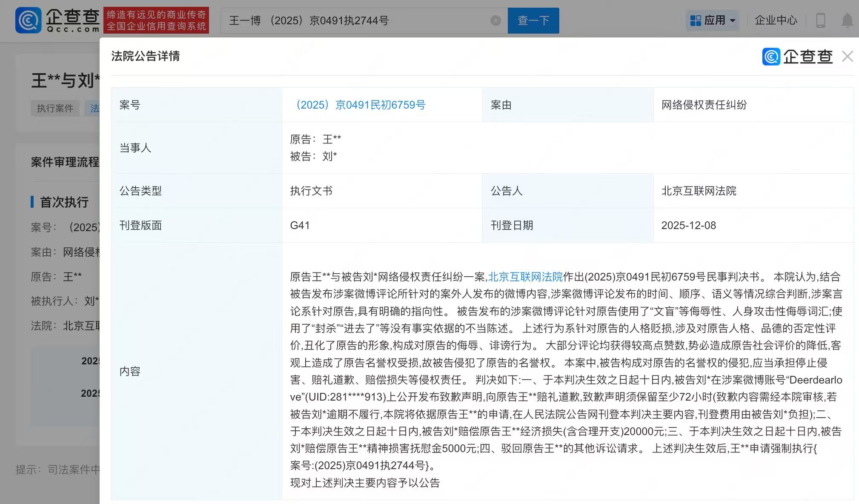Click the 查一下 search button
The image size is (859, 504).
[533, 20]
